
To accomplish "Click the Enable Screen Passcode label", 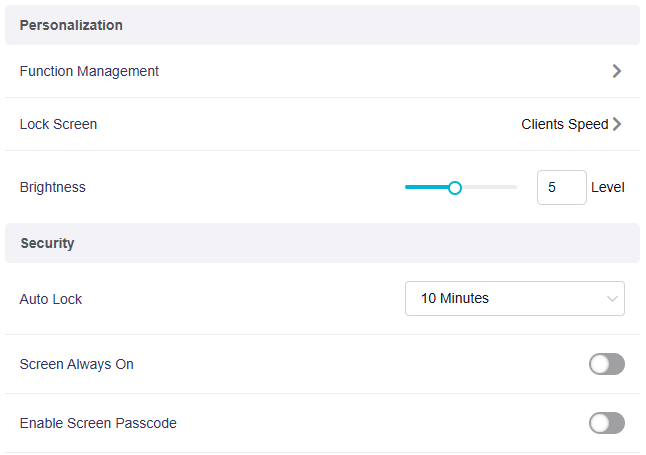I will click(98, 423).
